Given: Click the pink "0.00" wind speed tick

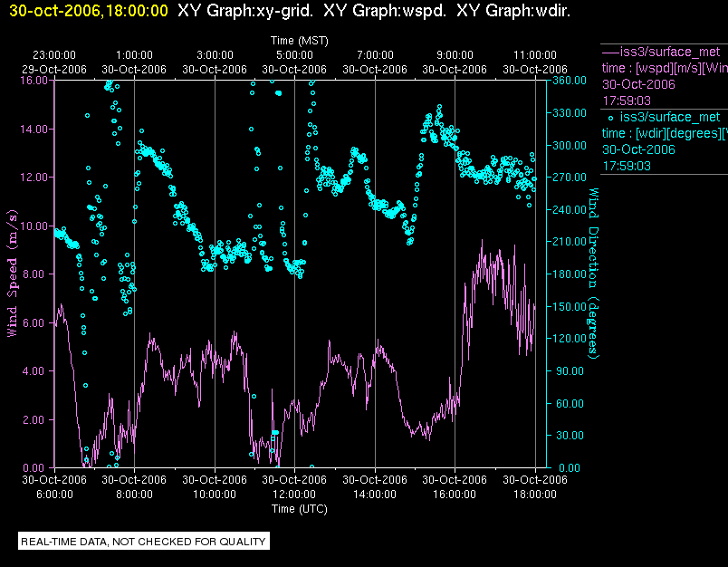Looking at the screenshot, I should point(35,467).
